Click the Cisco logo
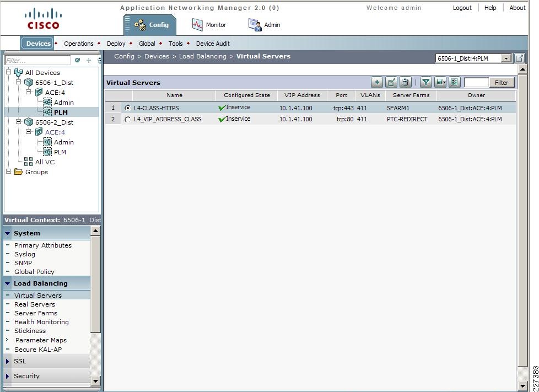The width and height of the screenshot is (539, 392). tap(44, 19)
